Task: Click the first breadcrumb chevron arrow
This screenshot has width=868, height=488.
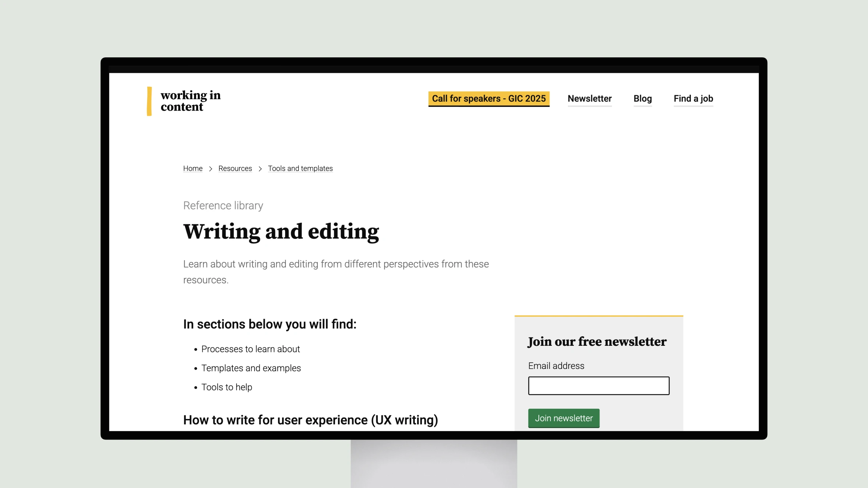Action: pos(211,168)
